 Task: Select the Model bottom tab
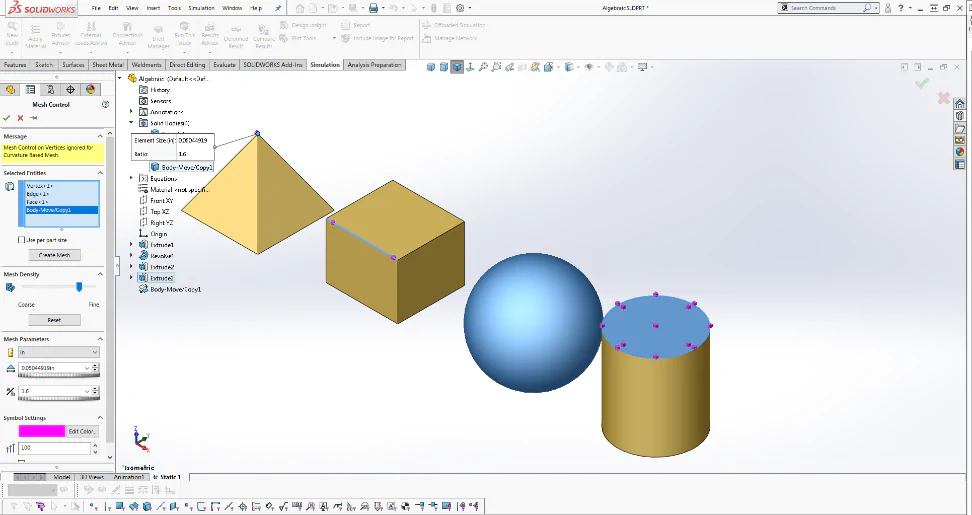pyautogui.click(x=61, y=477)
